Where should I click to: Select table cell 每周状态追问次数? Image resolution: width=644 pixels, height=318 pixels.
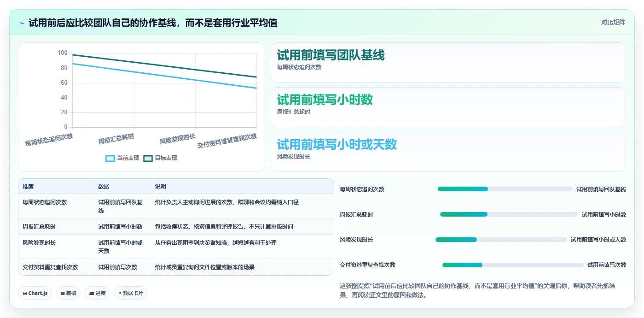coord(45,202)
